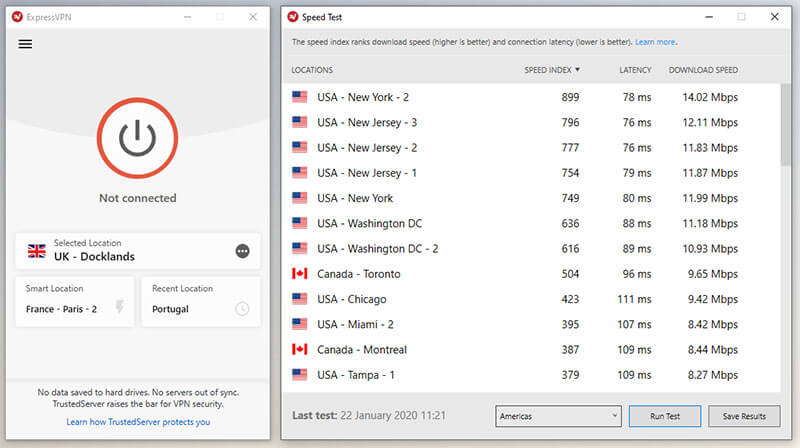Screen dimensions: 800x448
Task: Click the smart location lightning icon
Action: point(119,306)
